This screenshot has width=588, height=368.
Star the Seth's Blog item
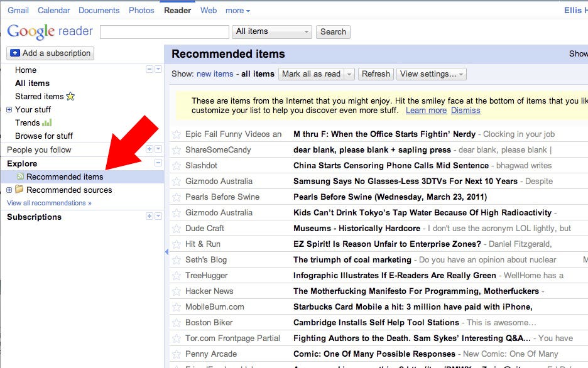pos(177,261)
